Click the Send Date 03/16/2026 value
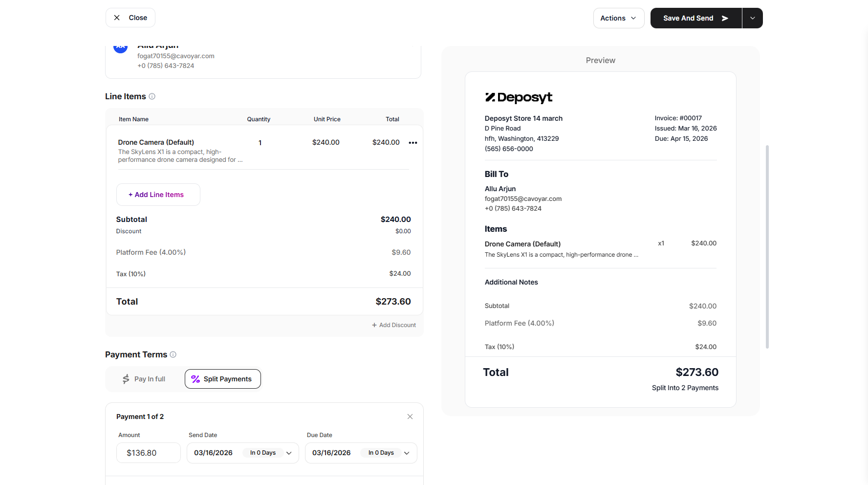 (213, 453)
